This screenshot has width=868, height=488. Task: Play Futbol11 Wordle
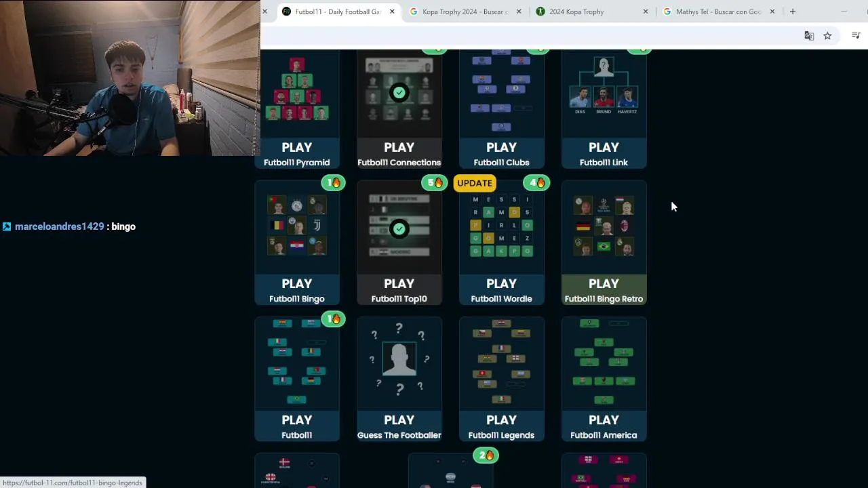pos(501,290)
